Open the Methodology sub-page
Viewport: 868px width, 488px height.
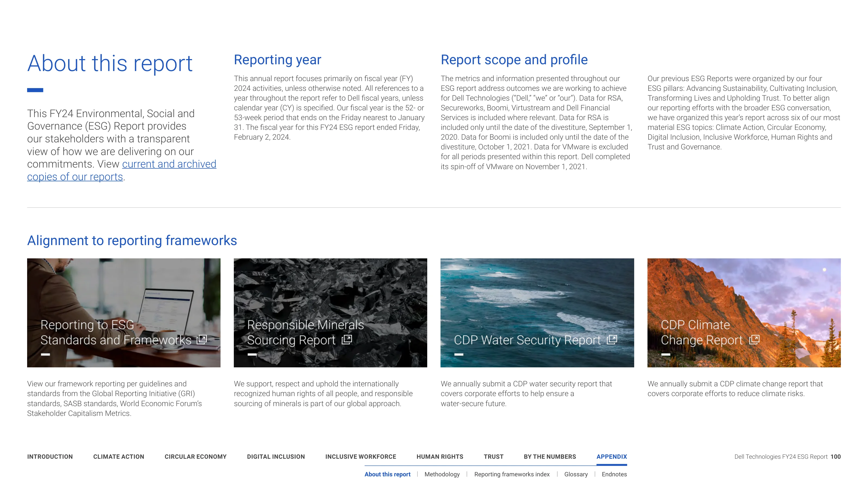442,474
